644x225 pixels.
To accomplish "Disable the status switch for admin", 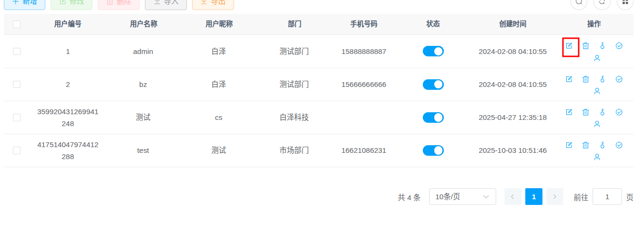I will (433, 51).
